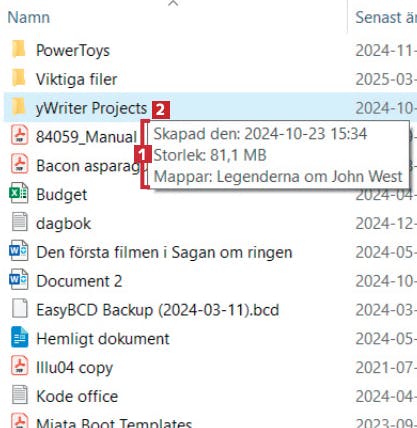Click the PDF icon of 84059_Manual
This screenshot has height=428, width=417.
click(x=19, y=136)
